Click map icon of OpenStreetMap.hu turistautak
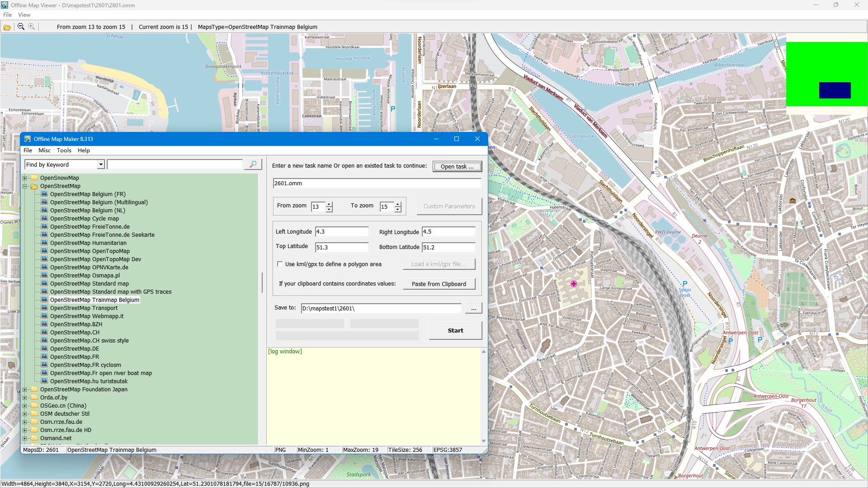The width and height of the screenshot is (868, 488). (x=44, y=381)
